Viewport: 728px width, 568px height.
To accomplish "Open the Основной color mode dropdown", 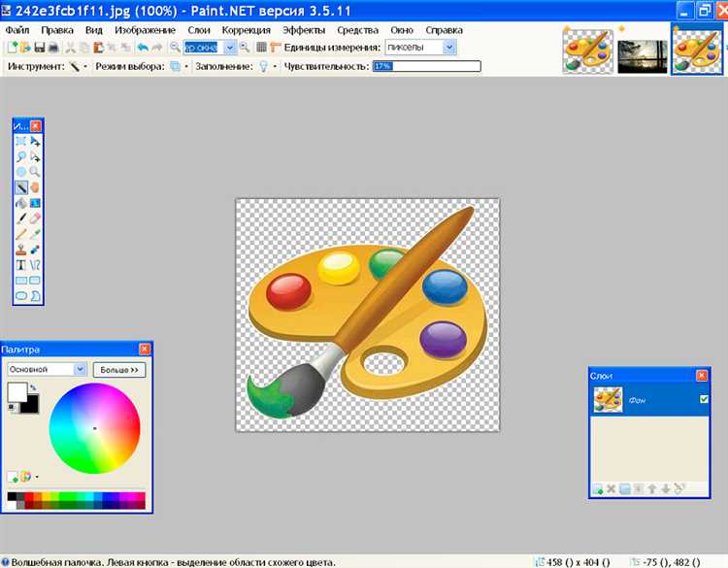I will click(81, 369).
